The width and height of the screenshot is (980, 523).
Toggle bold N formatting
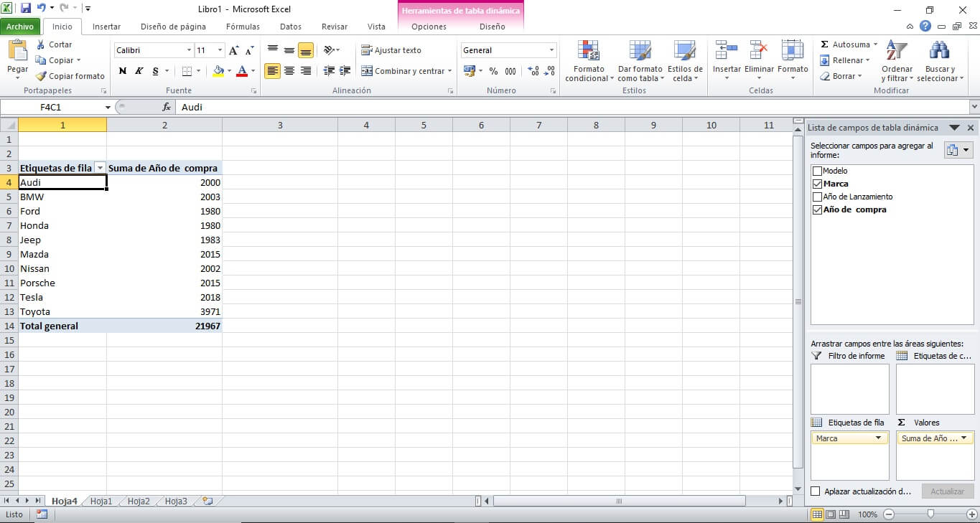pos(123,71)
